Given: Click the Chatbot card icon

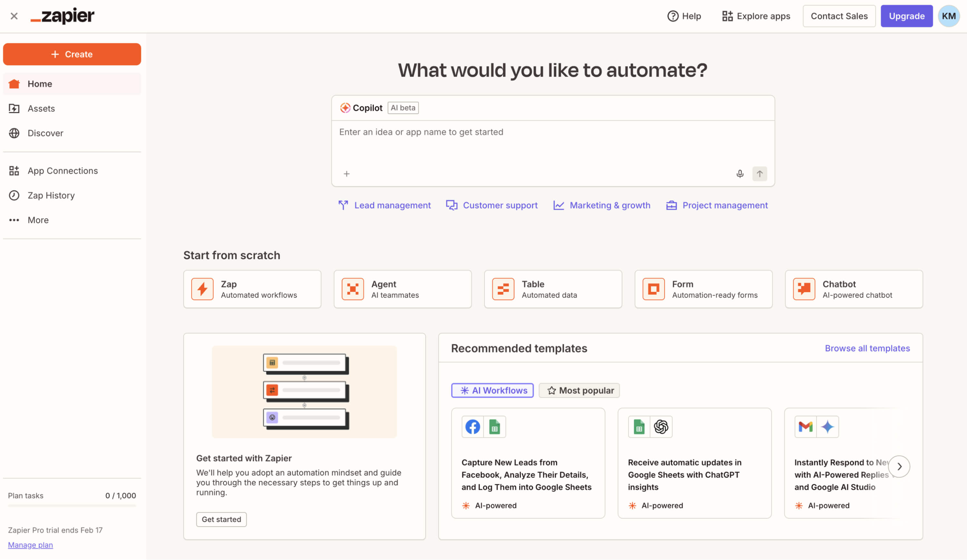Looking at the screenshot, I should [x=804, y=289].
